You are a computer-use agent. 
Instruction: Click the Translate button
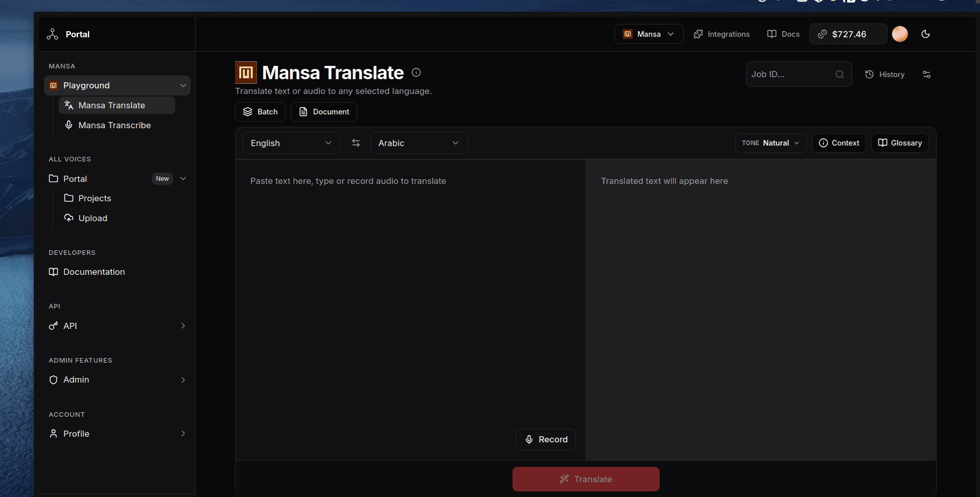(586, 479)
